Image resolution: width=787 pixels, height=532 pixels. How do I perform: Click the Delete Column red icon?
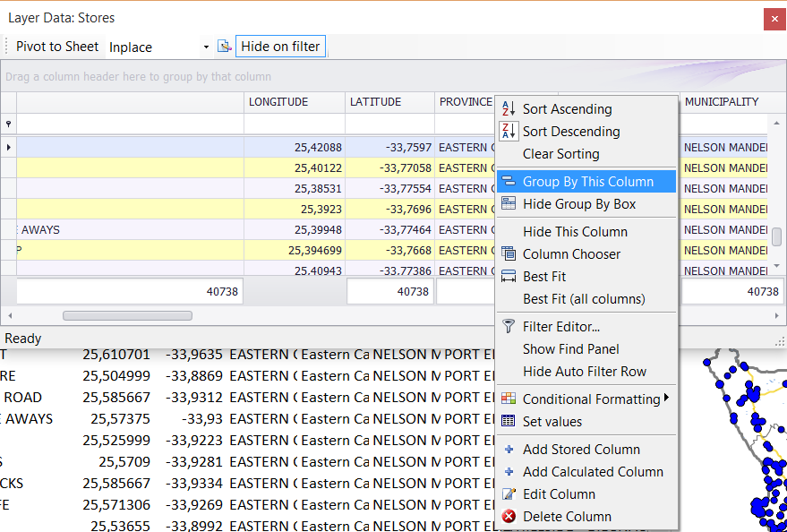(509, 516)
